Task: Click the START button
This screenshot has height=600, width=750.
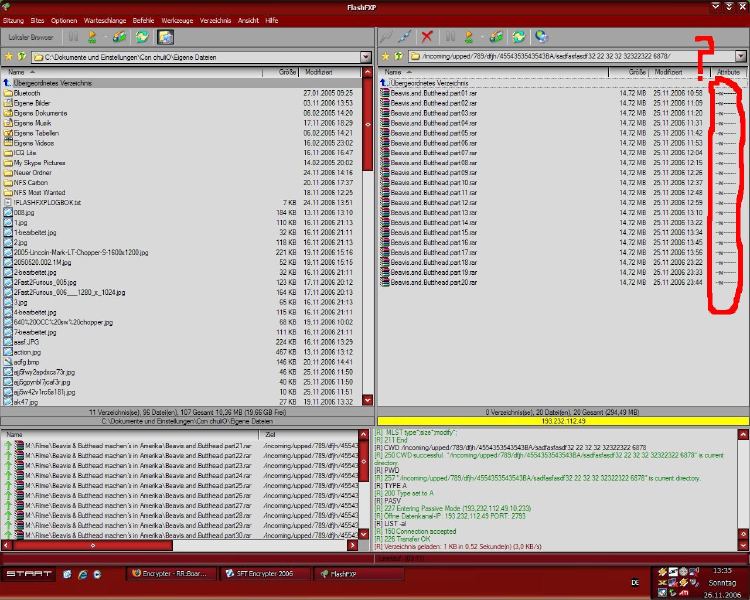Action: [x=29, y=573]
